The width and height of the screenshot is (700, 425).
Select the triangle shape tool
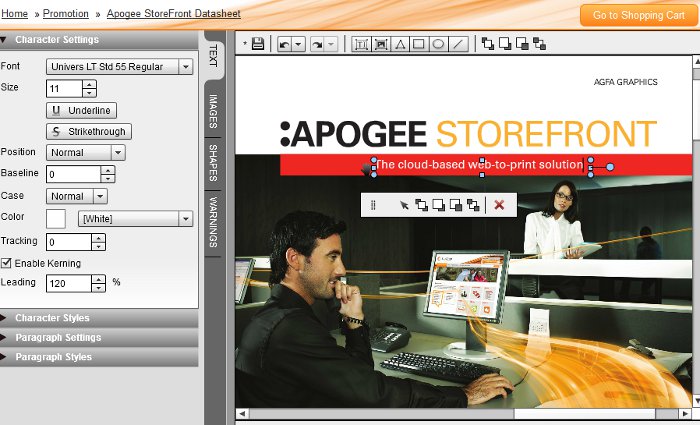(x=400, y=44)
